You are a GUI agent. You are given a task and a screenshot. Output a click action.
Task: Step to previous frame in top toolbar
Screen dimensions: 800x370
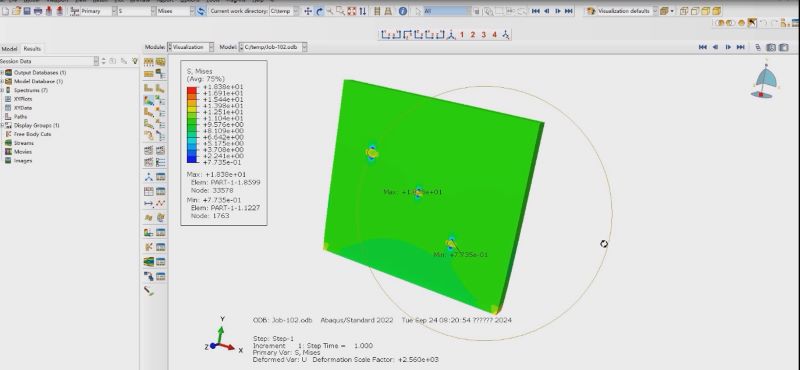click(547, 11)
